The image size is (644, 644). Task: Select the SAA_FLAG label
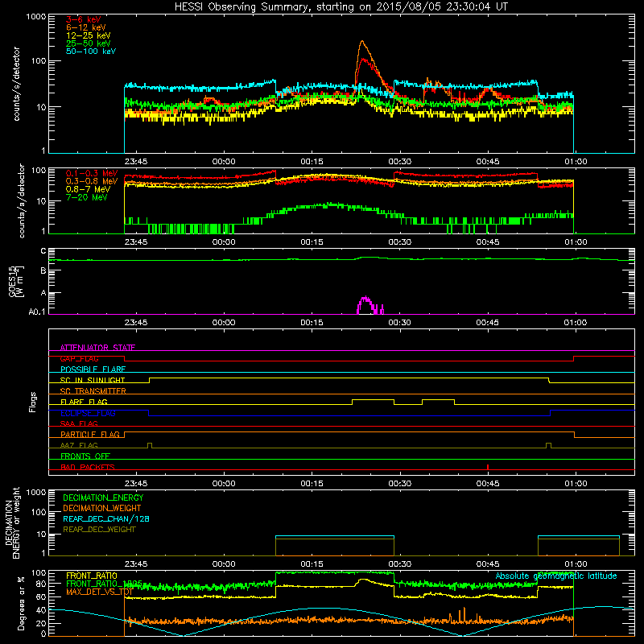pos(79,423)
